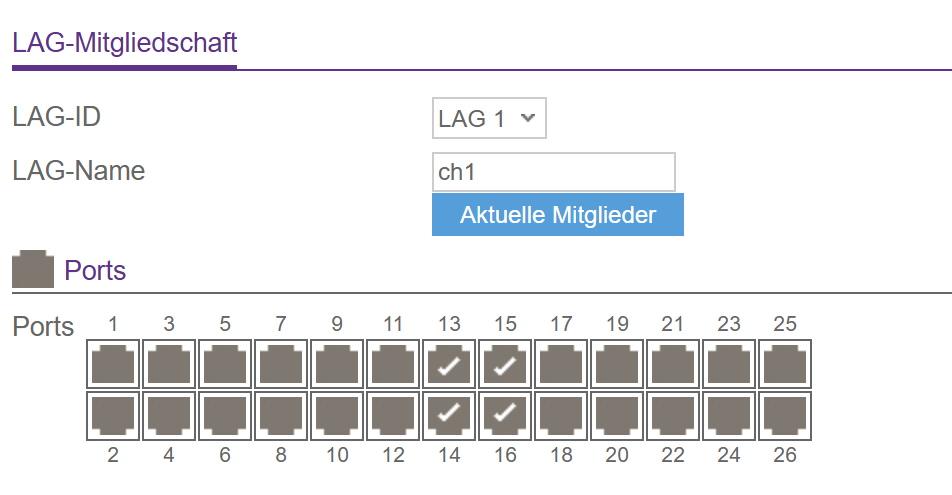Open the LAG-ID dropdown

point(489,119)
